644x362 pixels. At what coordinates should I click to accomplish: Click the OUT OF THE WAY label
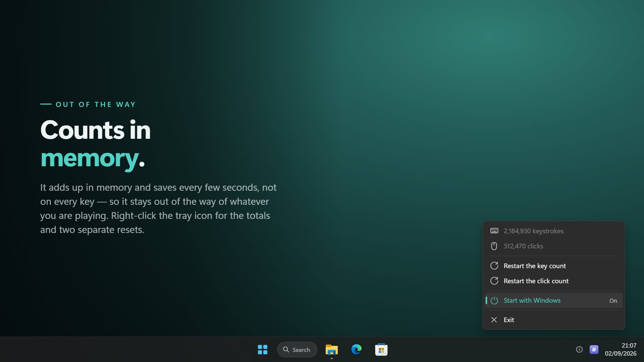point(96,105)
